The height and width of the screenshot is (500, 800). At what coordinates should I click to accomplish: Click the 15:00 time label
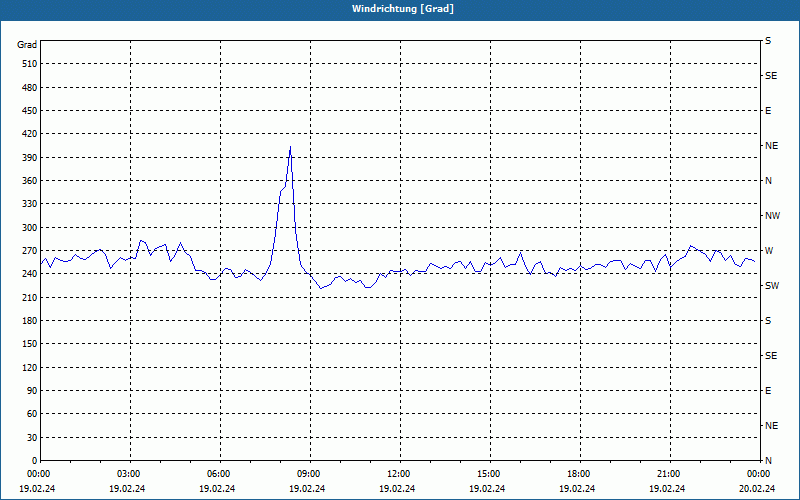tap(490, 473)
